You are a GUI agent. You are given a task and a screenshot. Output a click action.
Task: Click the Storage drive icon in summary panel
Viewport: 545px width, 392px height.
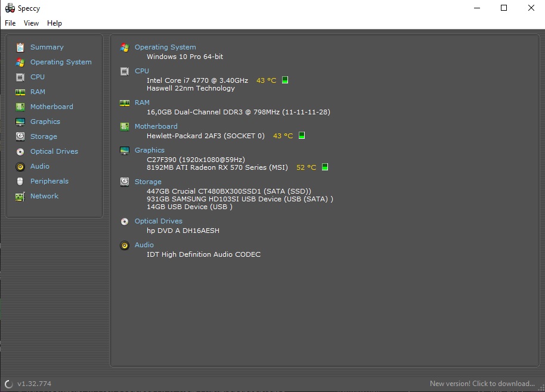[x=125, y=182]
